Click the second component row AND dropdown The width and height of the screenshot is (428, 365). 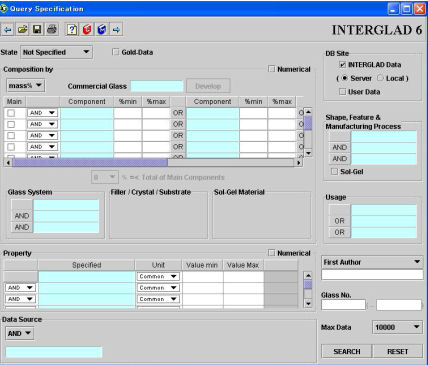[42, 124]
